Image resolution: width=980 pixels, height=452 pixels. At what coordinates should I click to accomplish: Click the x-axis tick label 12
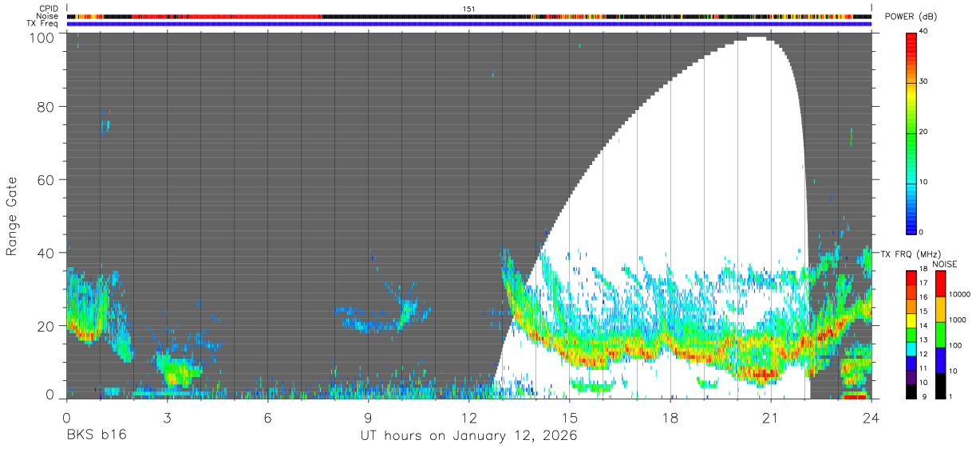click(x=468, y=417)
